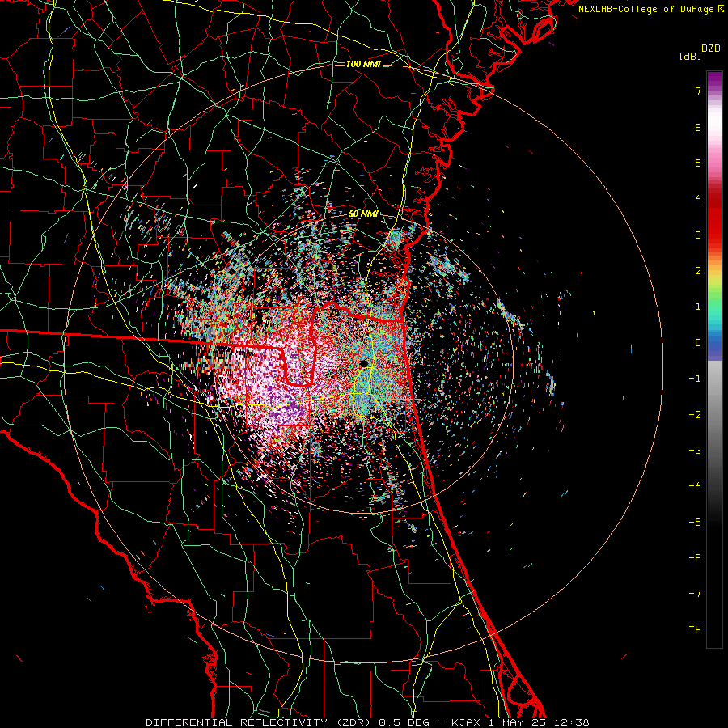728x728 pixels.
Task: Click the [dB] unit label
Action: [690, 56]
